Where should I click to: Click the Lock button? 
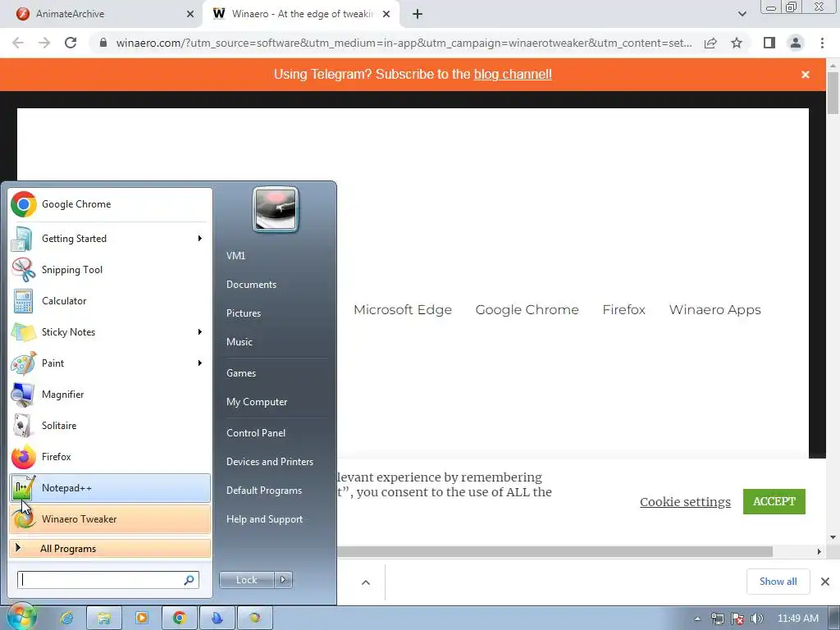[x=246, y=580]
